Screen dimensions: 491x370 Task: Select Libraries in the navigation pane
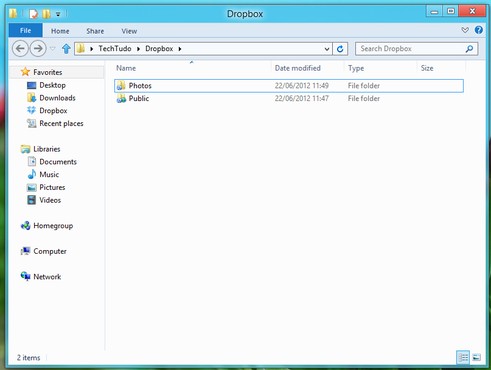[47, 149]
